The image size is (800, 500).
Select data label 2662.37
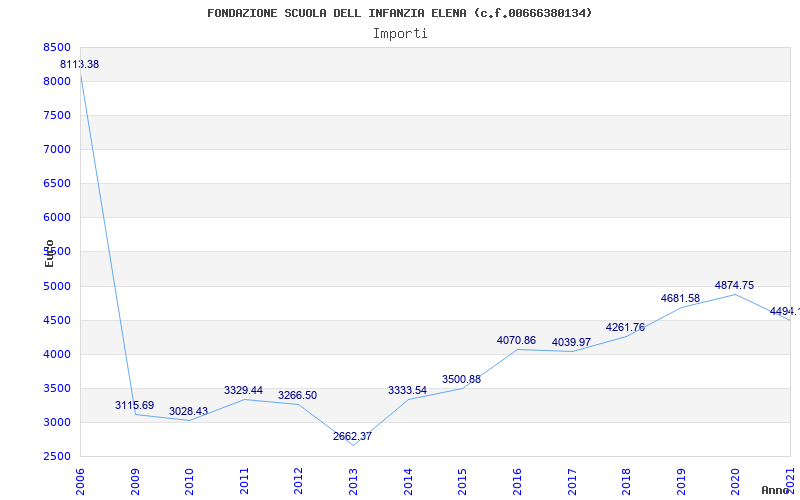pyautogui.click(x=353, y=436)
